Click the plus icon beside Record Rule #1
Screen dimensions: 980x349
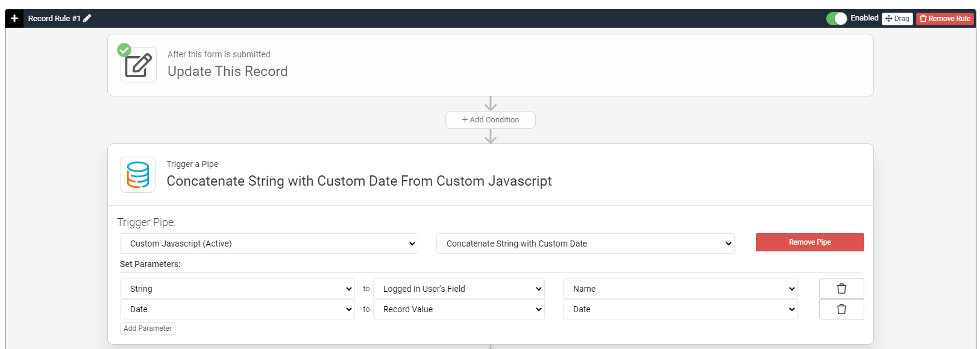point(14,18)
